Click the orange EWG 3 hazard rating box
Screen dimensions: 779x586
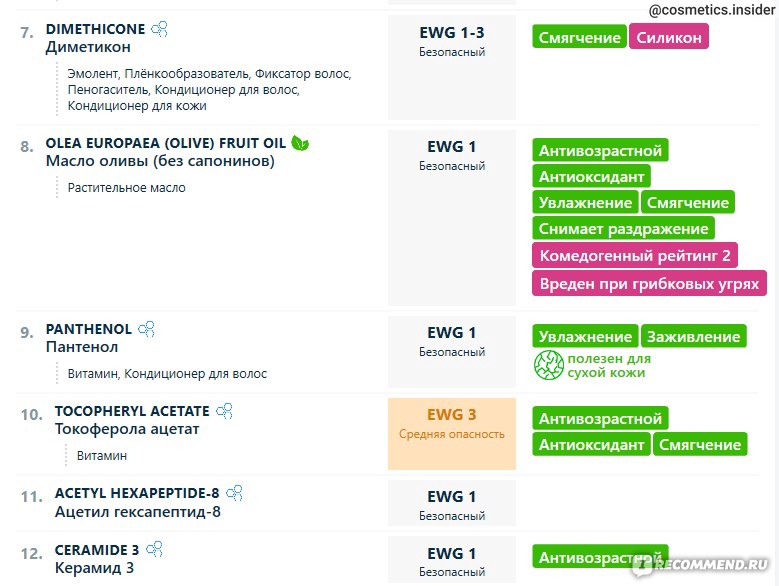click(x=452, y=434)
